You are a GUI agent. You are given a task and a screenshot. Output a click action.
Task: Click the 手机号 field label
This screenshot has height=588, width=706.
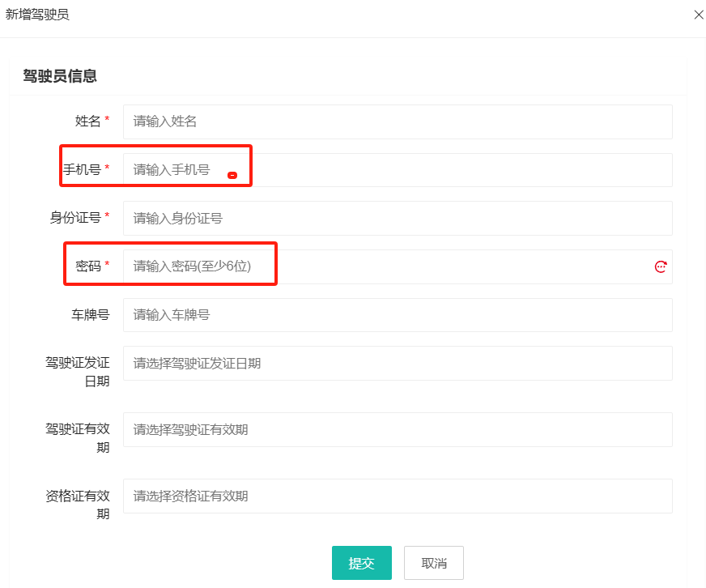82,170
